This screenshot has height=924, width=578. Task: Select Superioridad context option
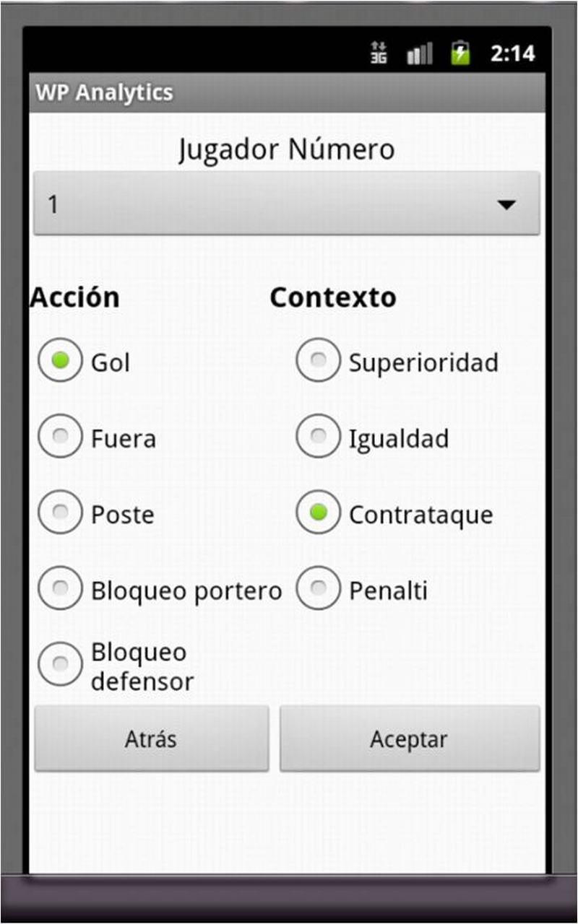point(318,360)
